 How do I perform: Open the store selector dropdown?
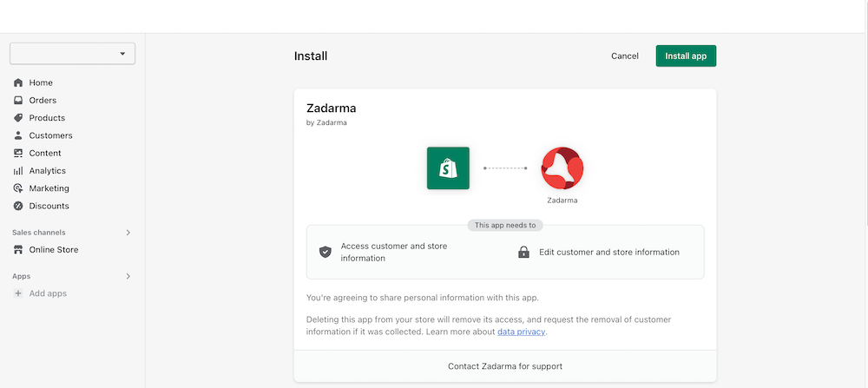72,54
